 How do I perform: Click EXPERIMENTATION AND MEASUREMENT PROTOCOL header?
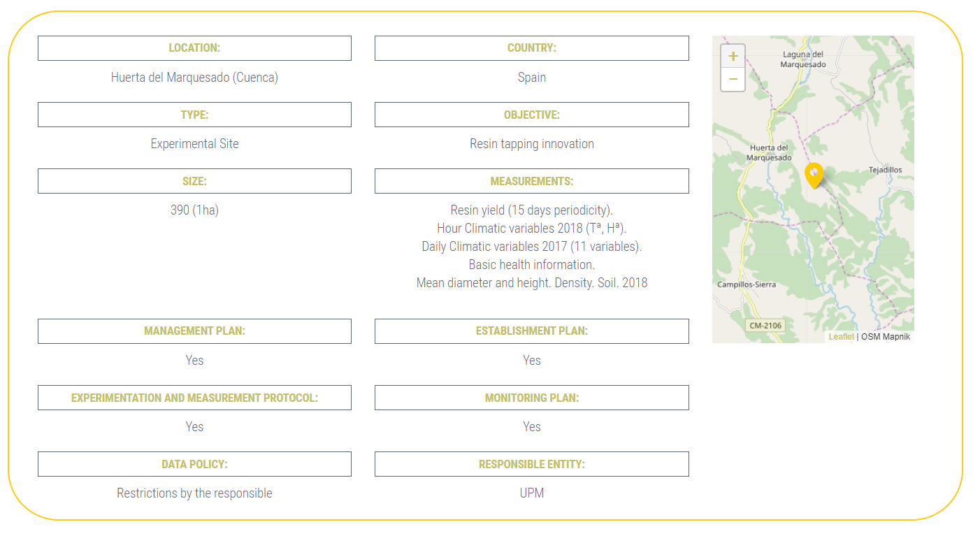click(194, 398)
